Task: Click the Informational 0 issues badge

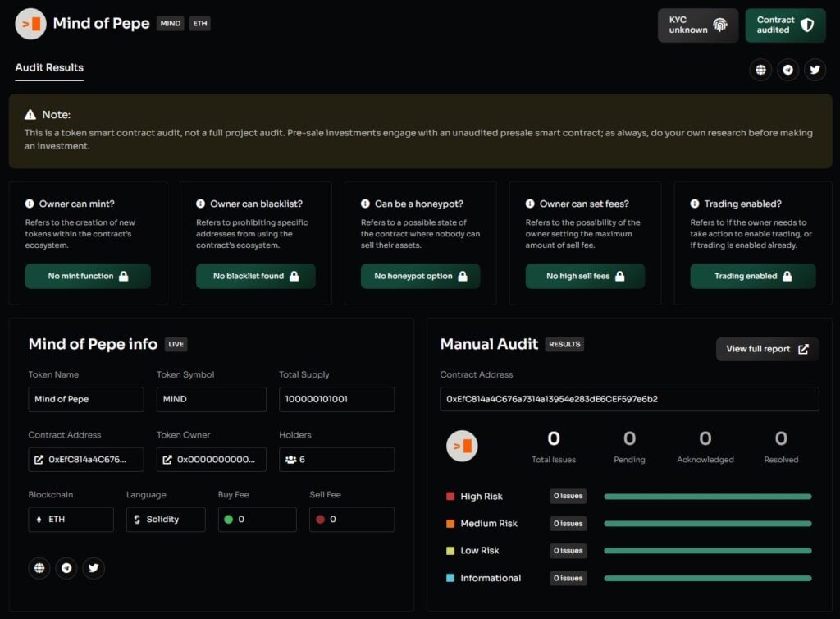Action: 568,578
